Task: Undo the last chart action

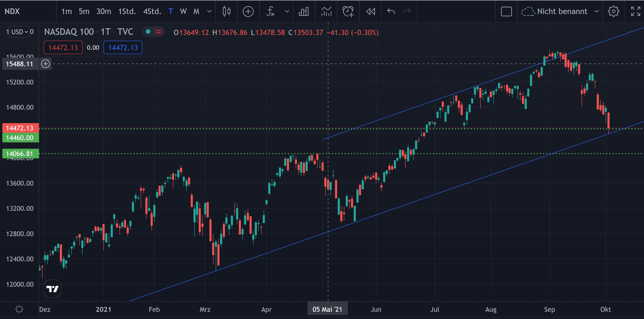Action: pos(391,11)
